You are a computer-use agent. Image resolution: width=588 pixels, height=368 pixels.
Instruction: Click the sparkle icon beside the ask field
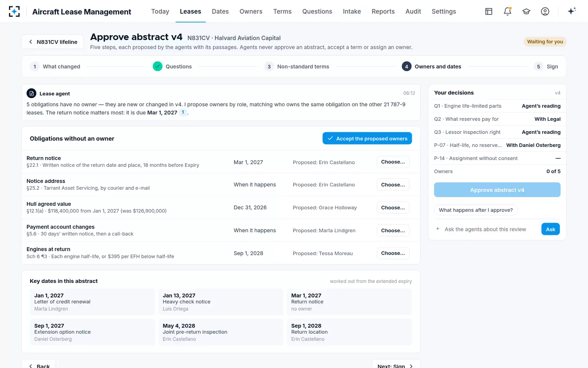click(438, 229)
